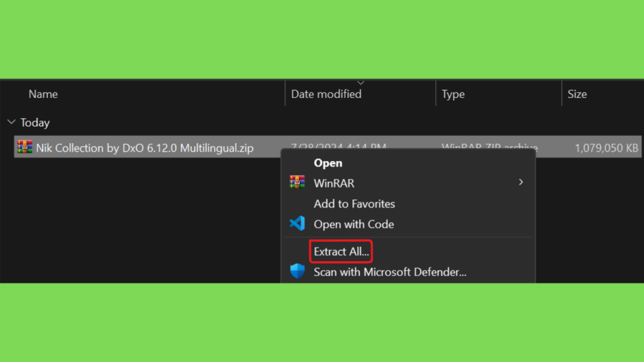Click the WinRAR icon in the context menu
Viewport: 644px width, 362px height.
(x=297, y=182)
